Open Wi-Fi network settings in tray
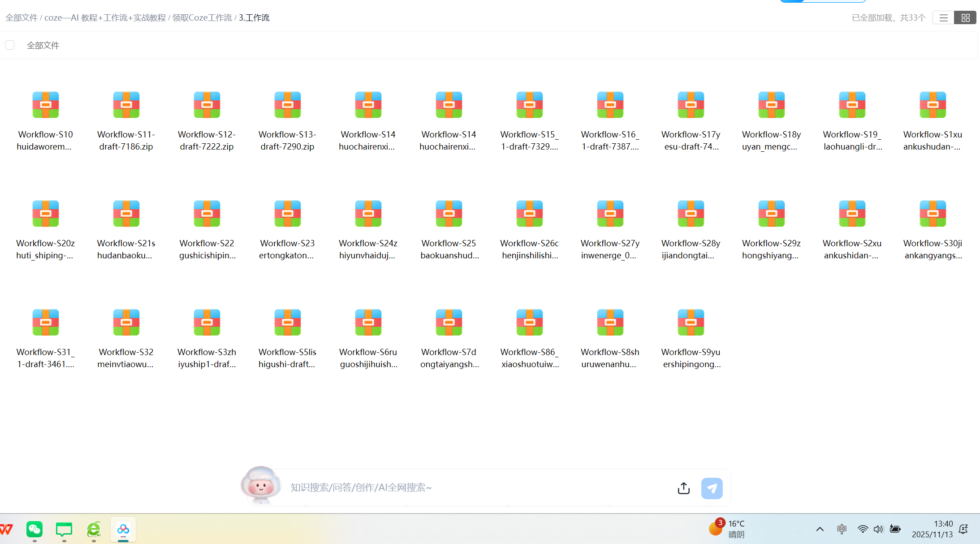Screen dimensions: 980x544 coord(862,529)
